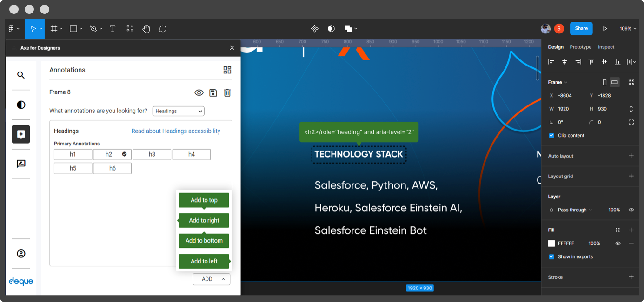
Task: Select the Text tool
Action: (113, 29)
